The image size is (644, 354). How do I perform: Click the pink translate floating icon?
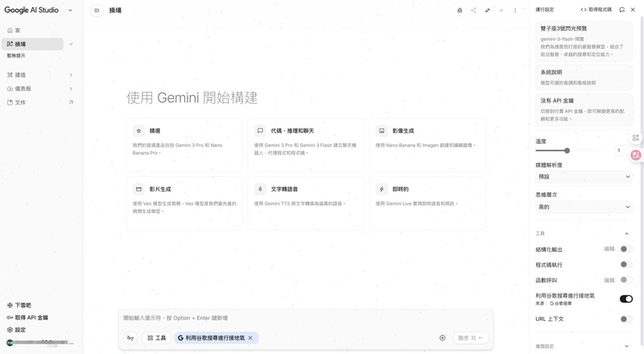tap(636, 154)
